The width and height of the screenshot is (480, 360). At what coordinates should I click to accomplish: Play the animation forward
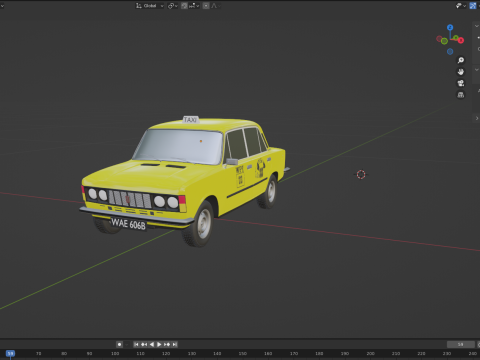coord(159,344)
